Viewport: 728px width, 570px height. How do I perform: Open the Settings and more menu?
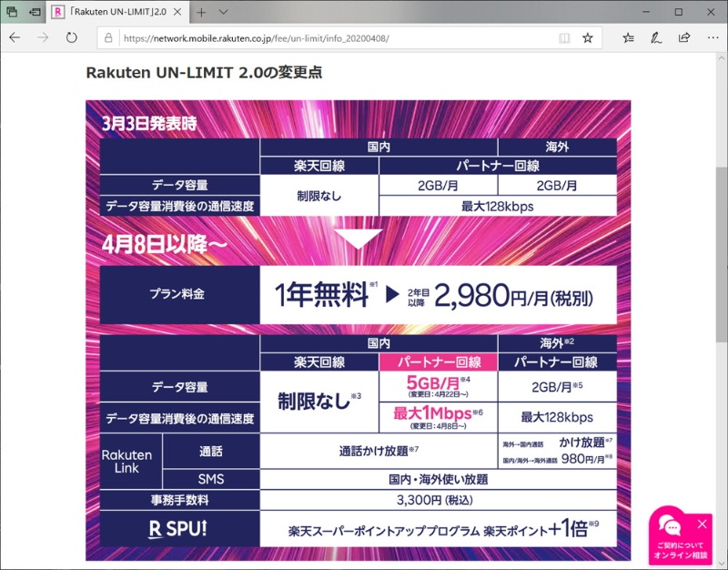click(x=714, y=38)
